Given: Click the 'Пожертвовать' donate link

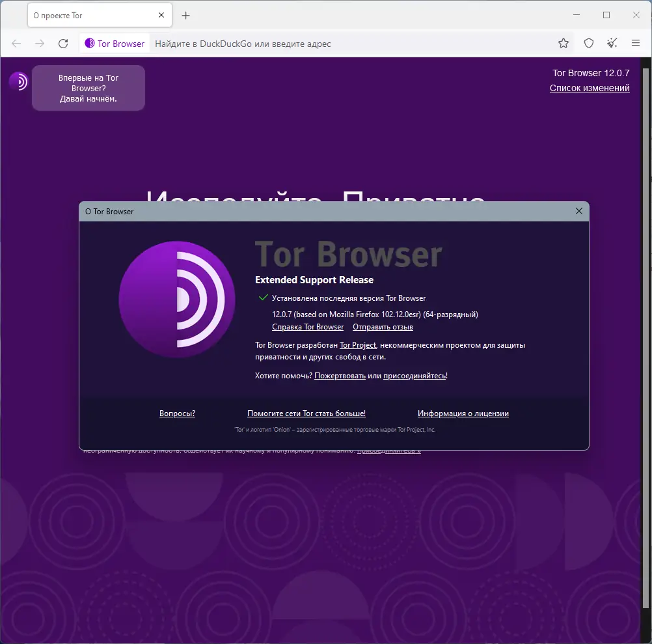Looking at the screenshot, I should [x=340, y=376].
